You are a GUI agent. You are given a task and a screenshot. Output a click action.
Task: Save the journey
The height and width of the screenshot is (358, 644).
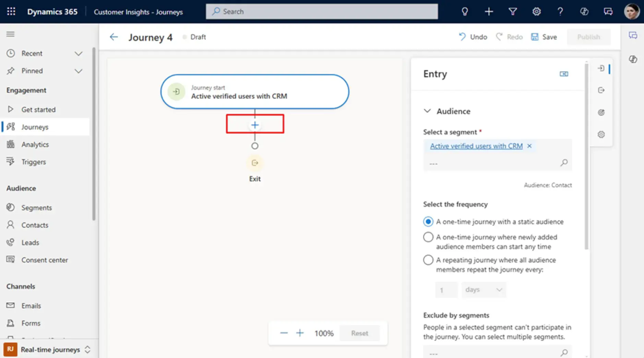(544, 37)
